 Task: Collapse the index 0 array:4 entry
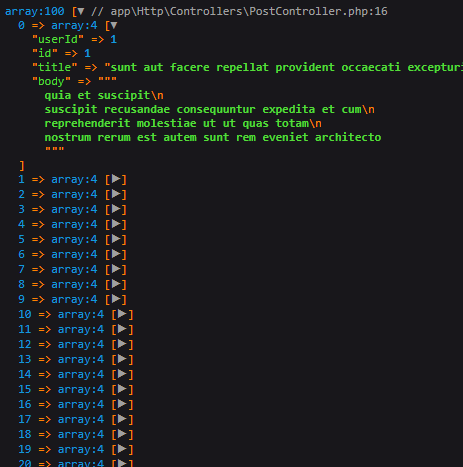114,26
